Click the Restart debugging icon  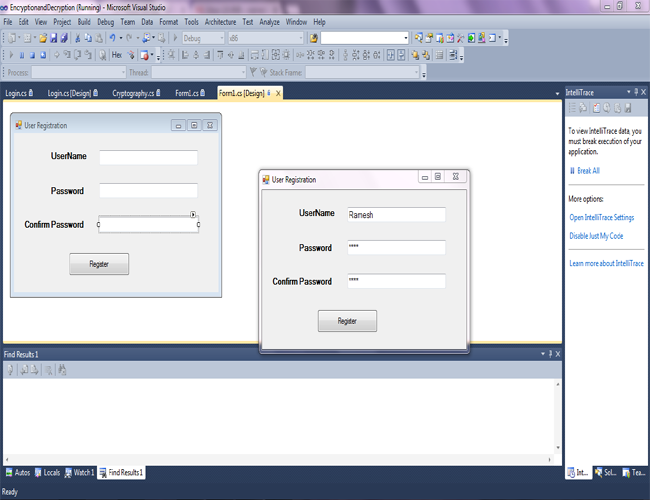pyautogui.click(x=43, y=55)
